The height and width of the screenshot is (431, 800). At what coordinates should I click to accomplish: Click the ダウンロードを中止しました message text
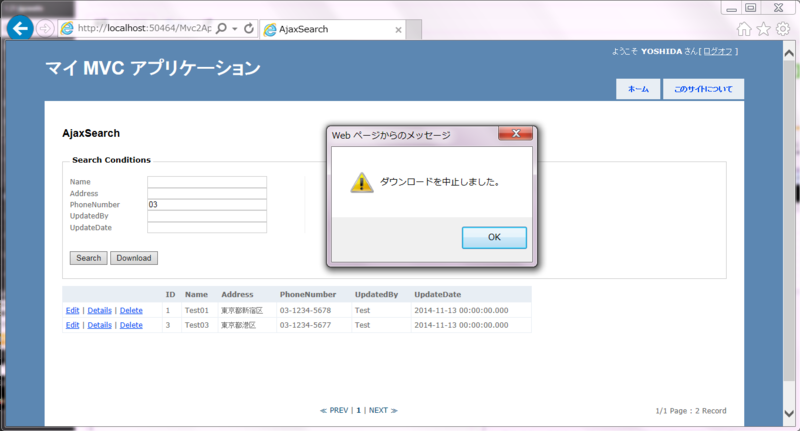tap(440, 182)
